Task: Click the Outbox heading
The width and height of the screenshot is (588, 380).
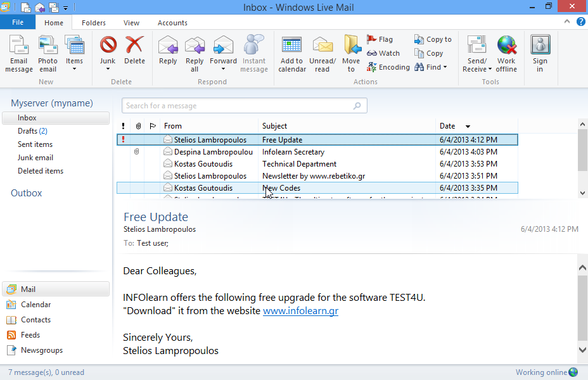Action: click(26, 193)
